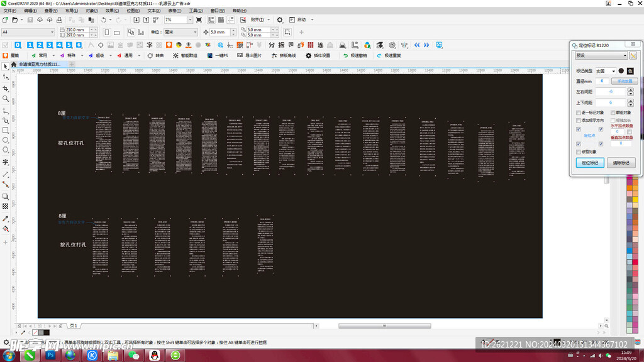This screenshot has width=644, height=362.
Task: Open the 预设 preset dropdown
Action: click(x=601, y=55)
